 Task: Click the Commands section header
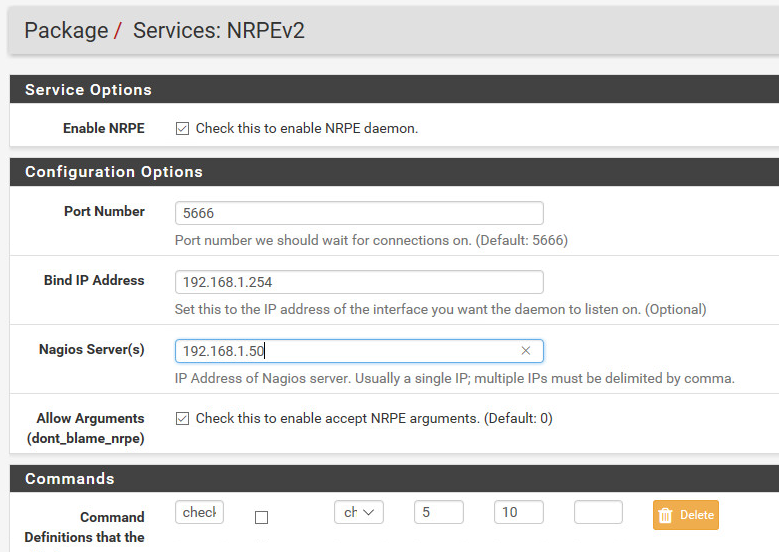click(394, 478)
